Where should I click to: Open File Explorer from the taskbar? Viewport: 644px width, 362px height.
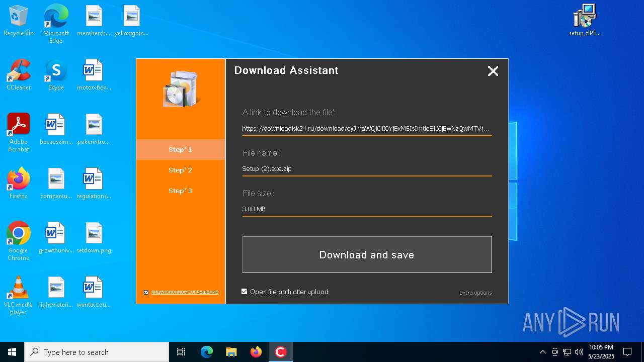(231, 352)
